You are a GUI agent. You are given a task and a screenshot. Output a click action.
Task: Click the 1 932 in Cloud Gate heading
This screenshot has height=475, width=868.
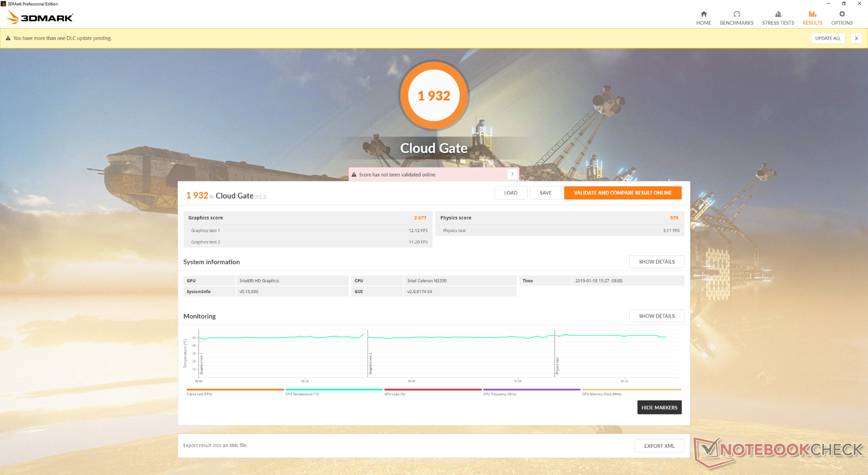(x=226, y=196)
